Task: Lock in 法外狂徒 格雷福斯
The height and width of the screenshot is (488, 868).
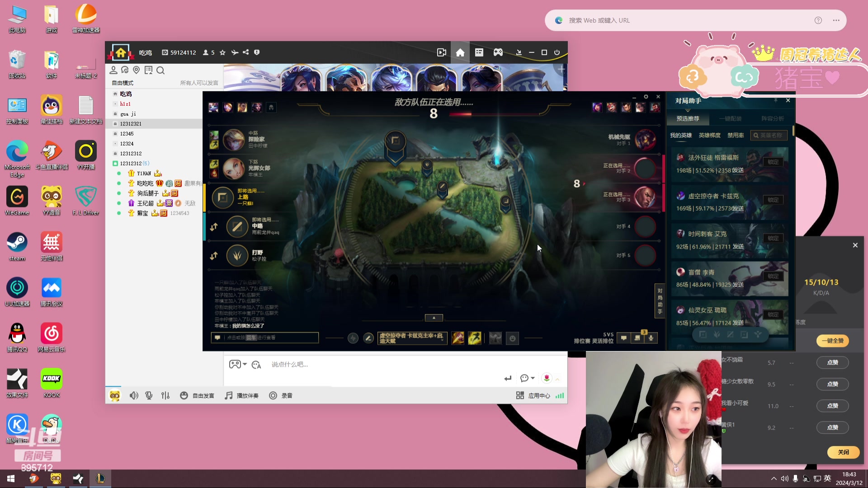Action: [773, 162]
